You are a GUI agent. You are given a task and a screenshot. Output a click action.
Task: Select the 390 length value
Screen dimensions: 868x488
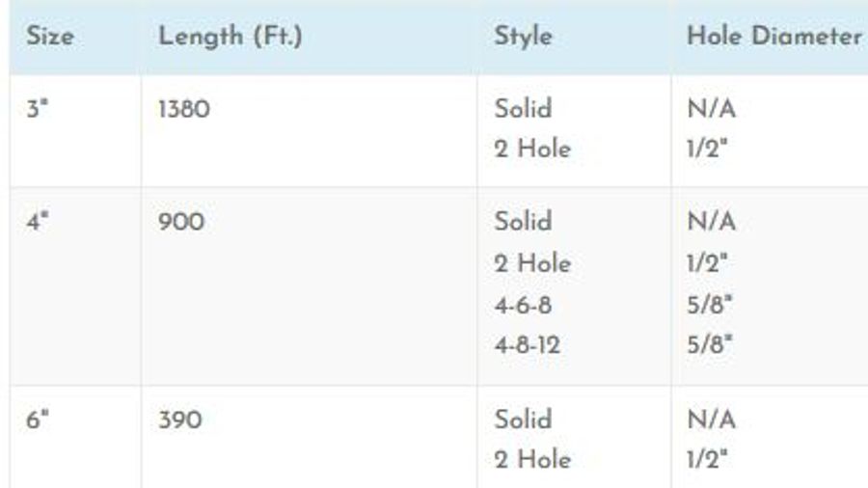click(179, 420)
